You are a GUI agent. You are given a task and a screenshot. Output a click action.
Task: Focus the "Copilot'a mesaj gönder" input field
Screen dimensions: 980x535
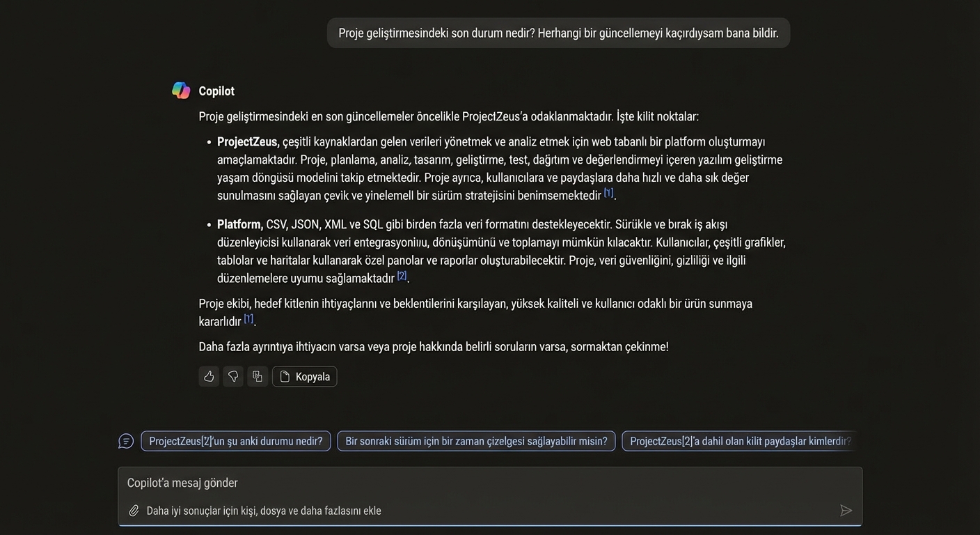[487, 483]
